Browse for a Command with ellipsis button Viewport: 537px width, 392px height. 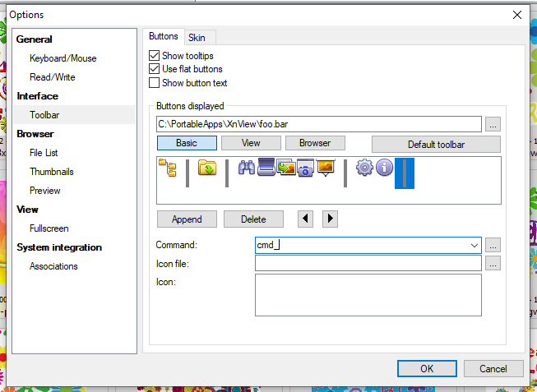click(493, 245)
